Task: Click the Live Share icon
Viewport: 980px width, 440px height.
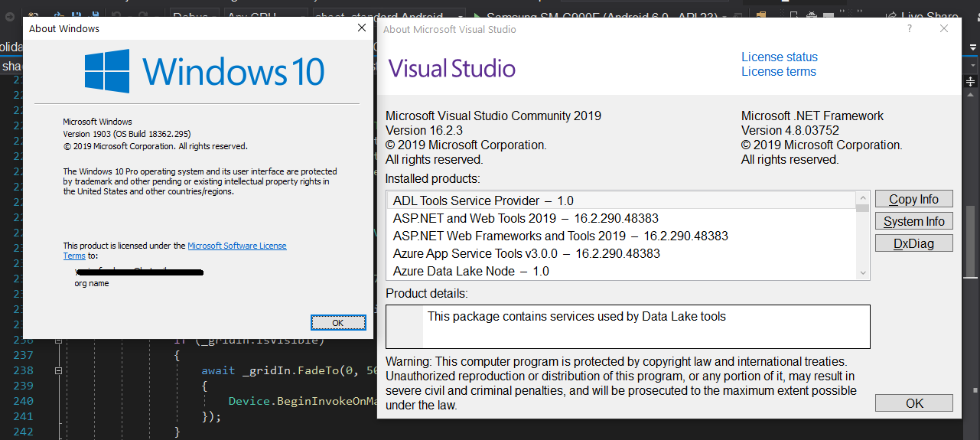Action: (x=891, y=16)
